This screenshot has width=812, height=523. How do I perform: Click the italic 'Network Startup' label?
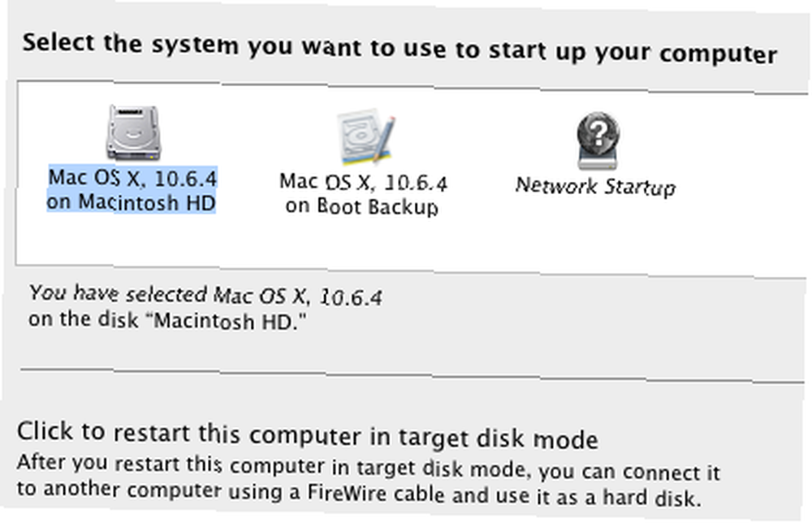pyautogui.click(x=595, y=186)
